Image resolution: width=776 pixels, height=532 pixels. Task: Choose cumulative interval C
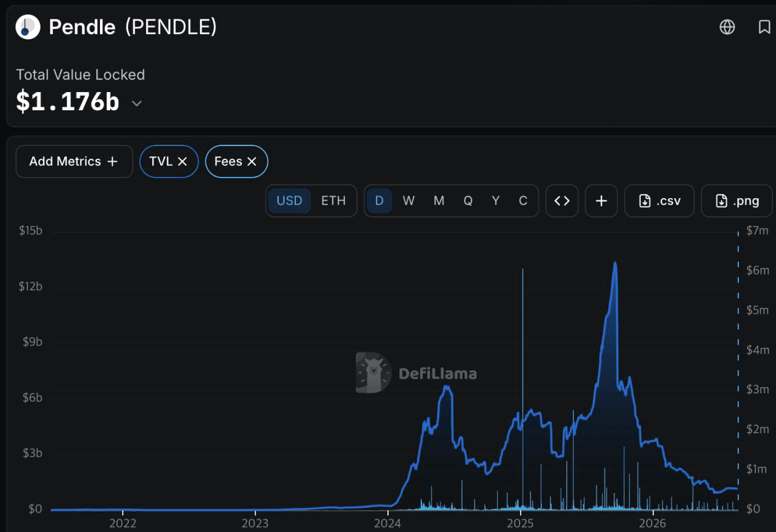pos(523,201)
